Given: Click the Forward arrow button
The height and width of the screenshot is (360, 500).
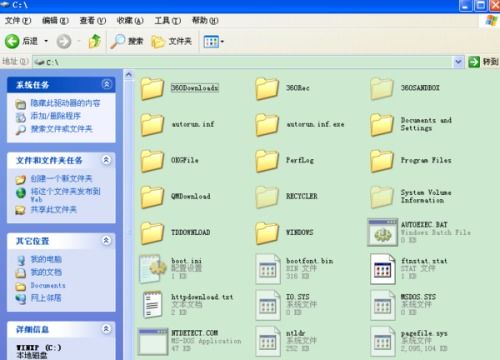Looking at the screenshot, I should (x=64, y=42).
